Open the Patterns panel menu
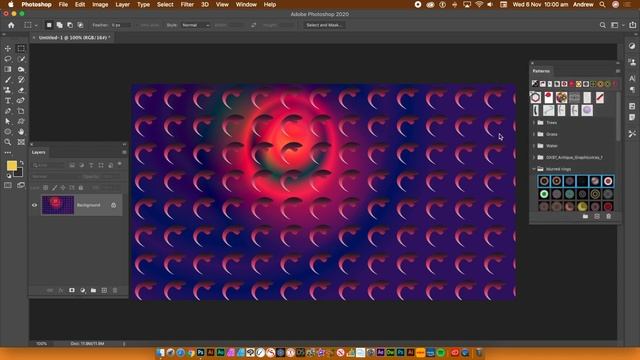Image resolution: width=640 pixels, height=360 pixels. click(618, 71)
